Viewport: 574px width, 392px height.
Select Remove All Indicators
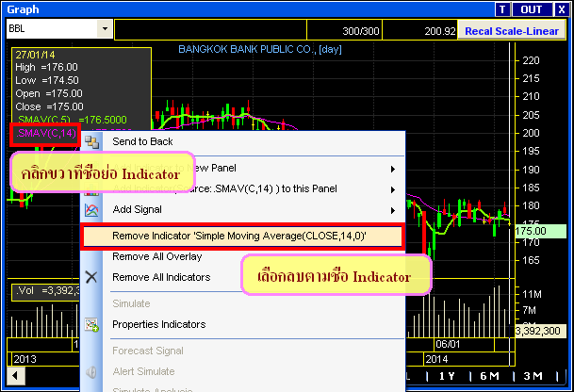(x=161, y=277)
